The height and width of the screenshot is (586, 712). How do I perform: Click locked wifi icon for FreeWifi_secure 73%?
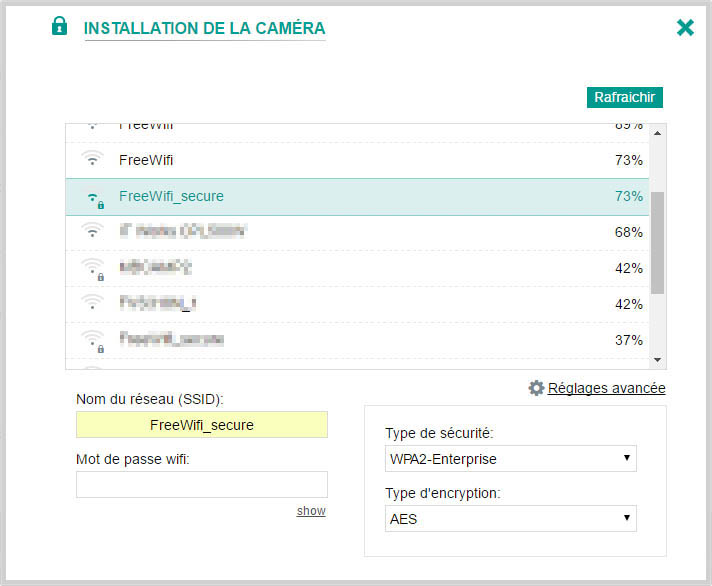(x=94, y=197)
